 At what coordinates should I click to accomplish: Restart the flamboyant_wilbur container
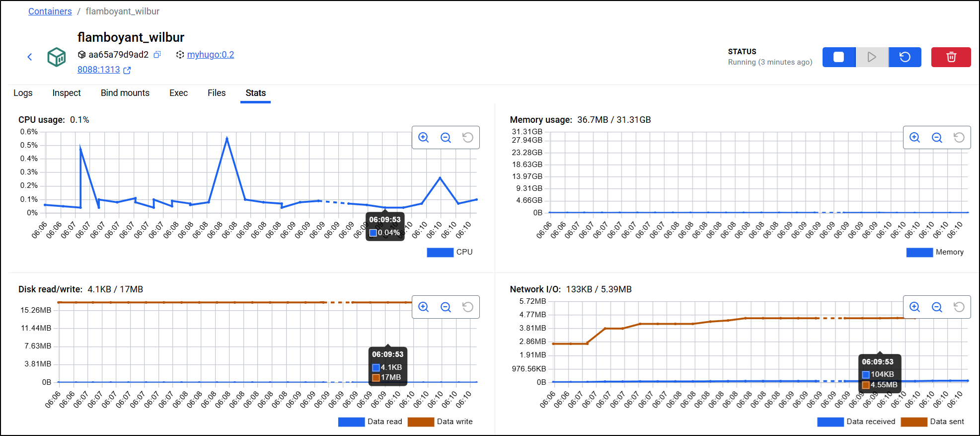click(905, 57)
